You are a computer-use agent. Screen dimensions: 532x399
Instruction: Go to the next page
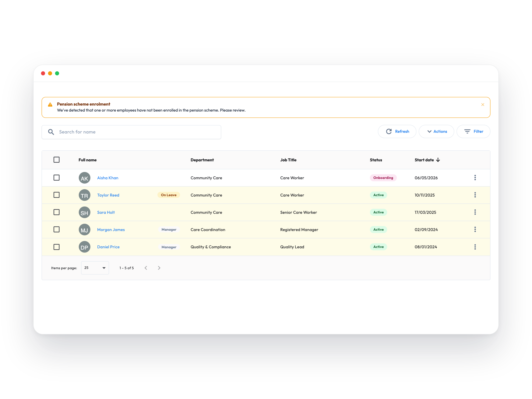(159, 268)
